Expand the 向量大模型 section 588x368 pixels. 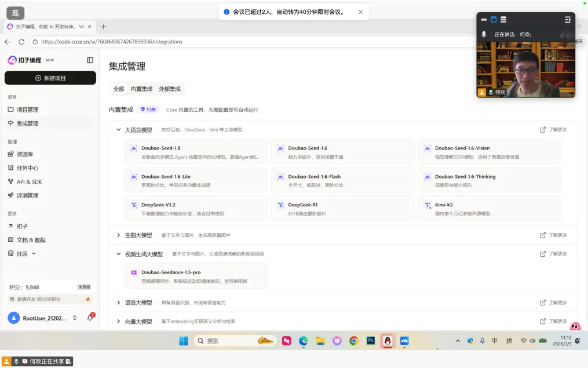pyautogui.click(x=119, y=322)
